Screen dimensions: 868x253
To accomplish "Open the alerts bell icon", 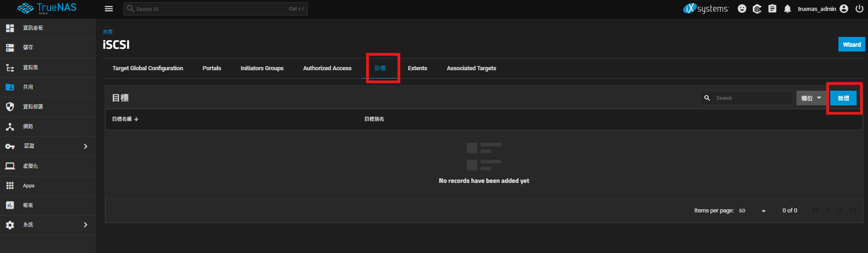I will 787,9.
